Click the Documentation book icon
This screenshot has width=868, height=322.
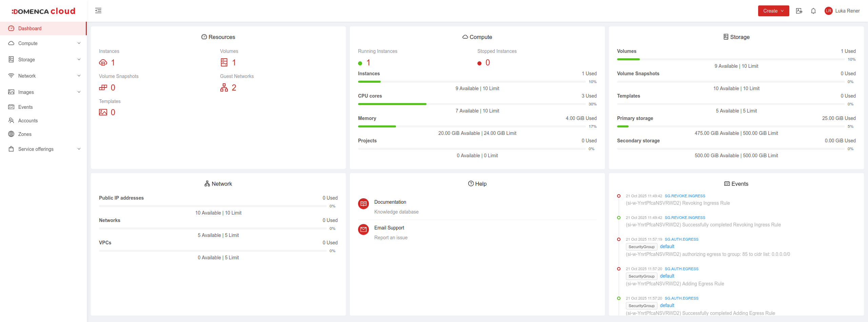(x=363, y=204)
